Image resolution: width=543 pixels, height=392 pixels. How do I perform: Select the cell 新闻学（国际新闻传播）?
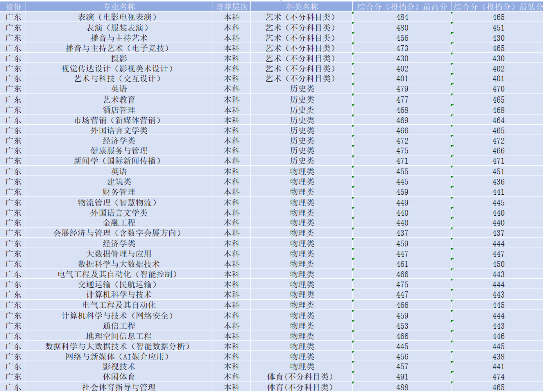[x=119, y=161]
